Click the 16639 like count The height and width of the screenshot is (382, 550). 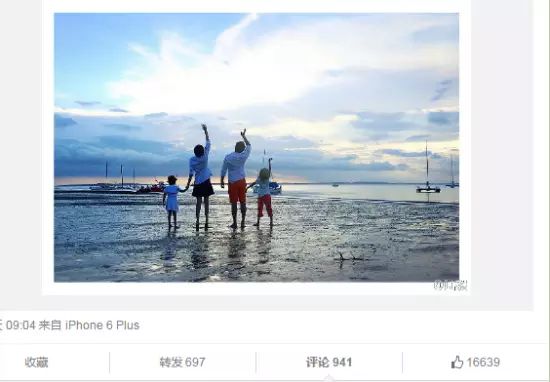click(483, 362)
